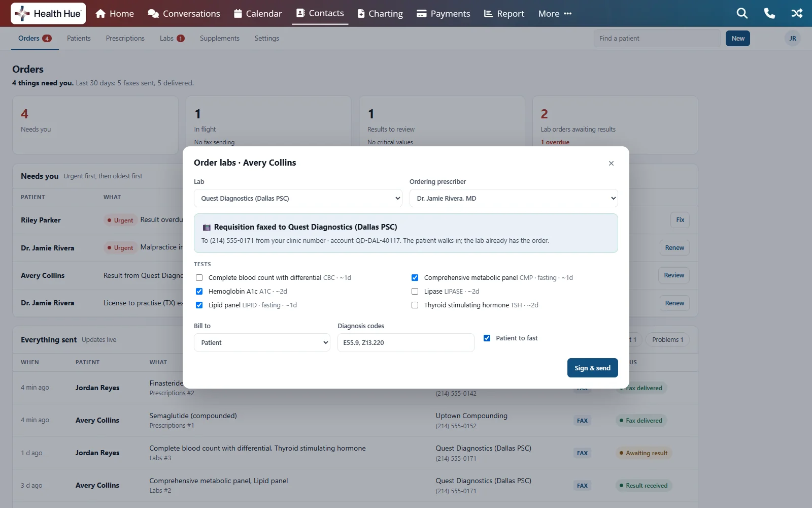Click the More ellipsis icon
The image size is (812, 508).
(x=568, y=14)
